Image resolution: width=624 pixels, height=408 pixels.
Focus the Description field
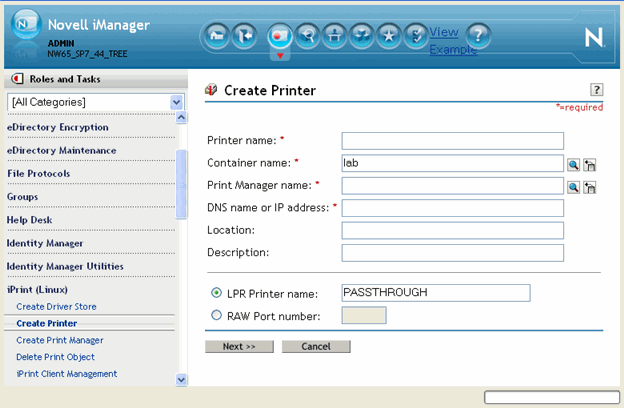pos(452,253)
